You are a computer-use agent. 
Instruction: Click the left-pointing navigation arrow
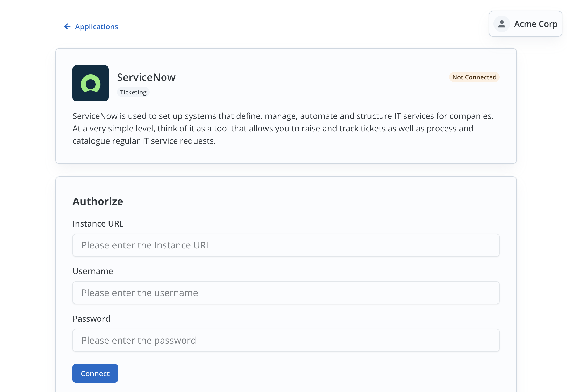coord(67,26)
